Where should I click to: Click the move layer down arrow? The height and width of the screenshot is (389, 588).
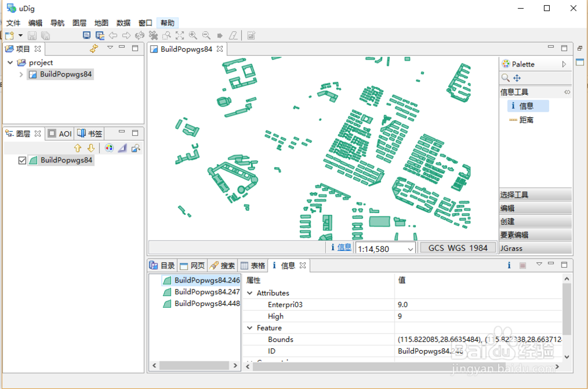pyautogui.click(x=91, y=148)
